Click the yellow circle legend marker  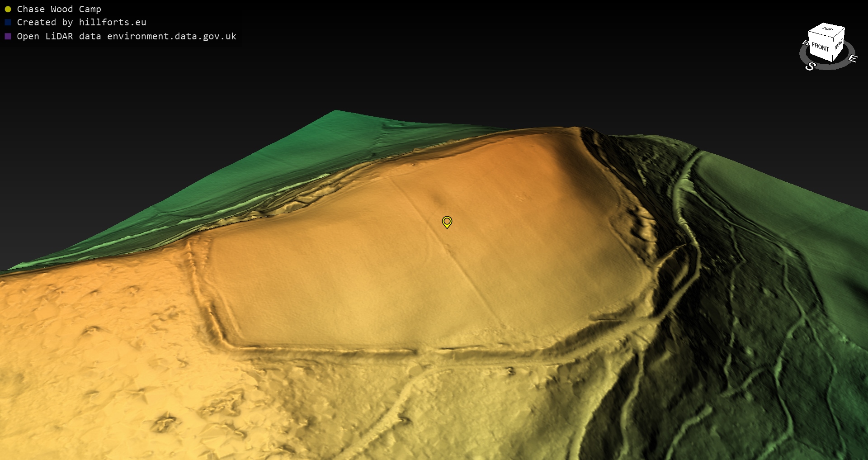(8, 9)
